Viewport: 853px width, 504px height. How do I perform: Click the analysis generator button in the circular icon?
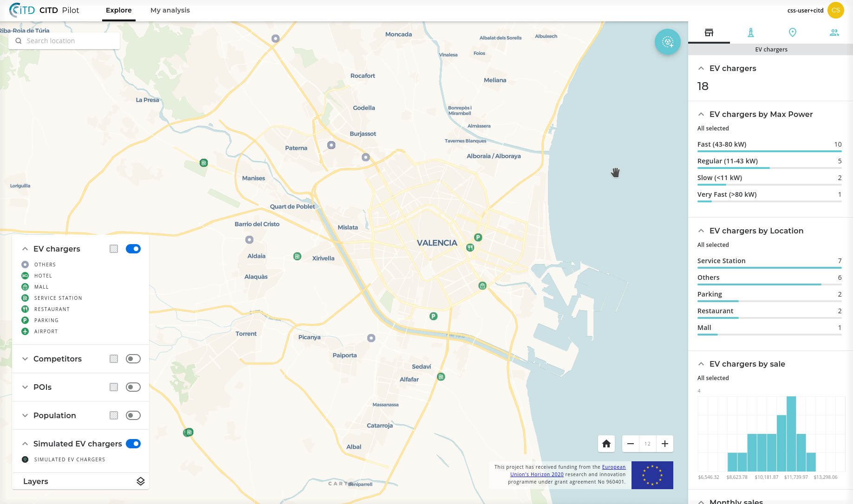pyautogui.click(x=667, y=41)
